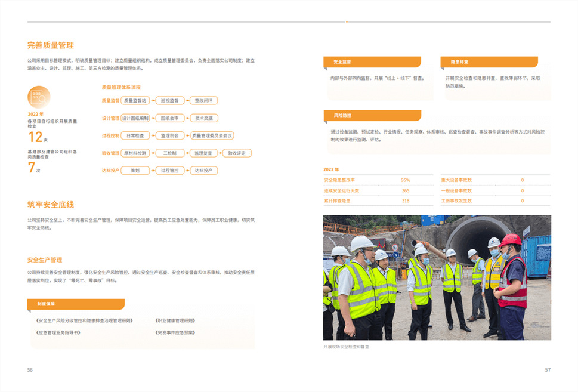Select the 风险防控 orange tab header

(x=372, y=115)
